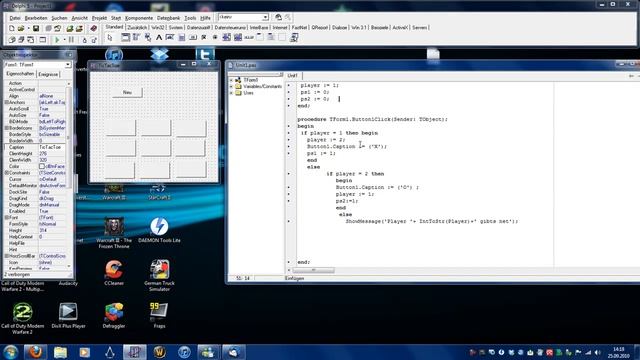Click the iTunes icon in the taskbar

pyautogui.click(x=184, y=352)
